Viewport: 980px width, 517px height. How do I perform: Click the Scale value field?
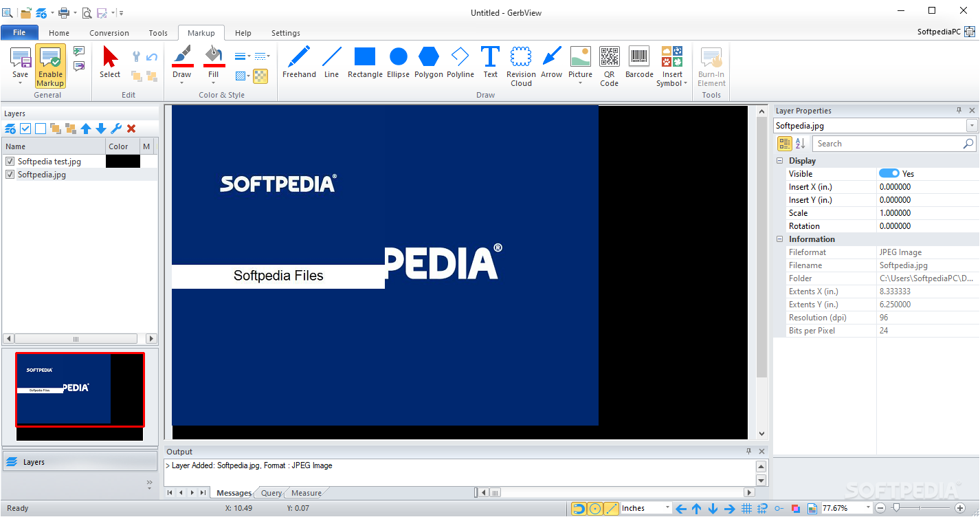tap(928, 213)
